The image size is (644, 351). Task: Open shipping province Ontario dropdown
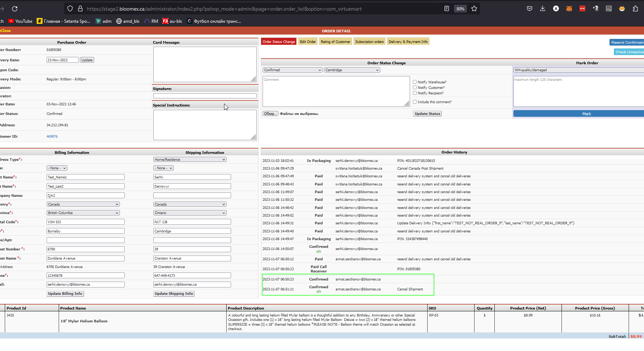190,213
